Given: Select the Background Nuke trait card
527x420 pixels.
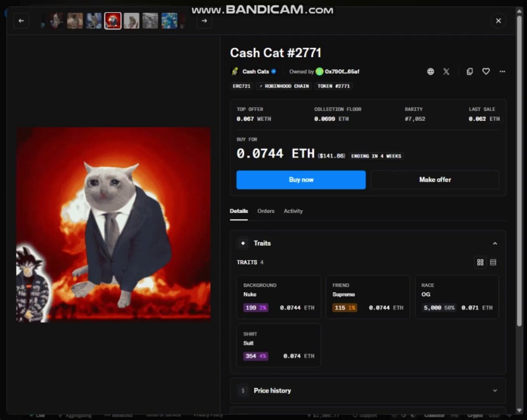Looking at the screenshot, I should 279,297.
